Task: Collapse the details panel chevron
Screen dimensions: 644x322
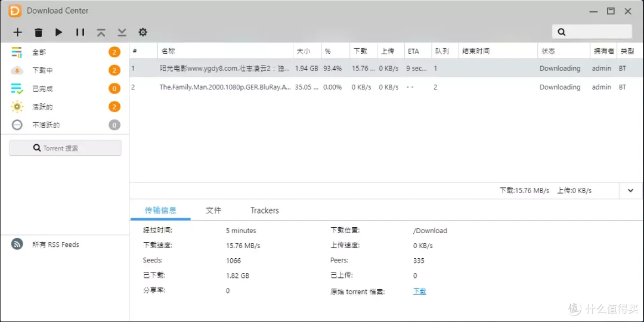Action: (631, 190)
